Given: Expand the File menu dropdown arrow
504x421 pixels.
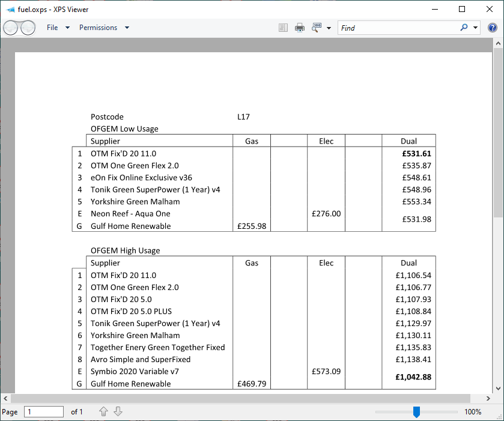Looking at the screenshot, I should click(x=67, y=28).
